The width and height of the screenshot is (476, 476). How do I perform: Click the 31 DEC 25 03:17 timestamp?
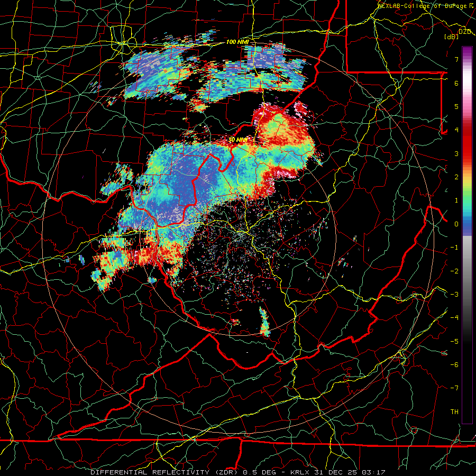[x=349, y=472]
